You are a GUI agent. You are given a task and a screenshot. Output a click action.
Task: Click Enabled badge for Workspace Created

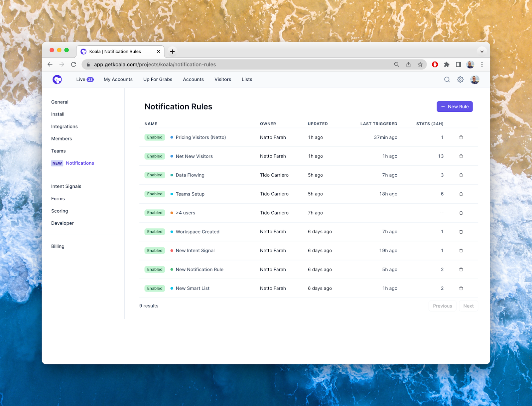click(155, 232)
